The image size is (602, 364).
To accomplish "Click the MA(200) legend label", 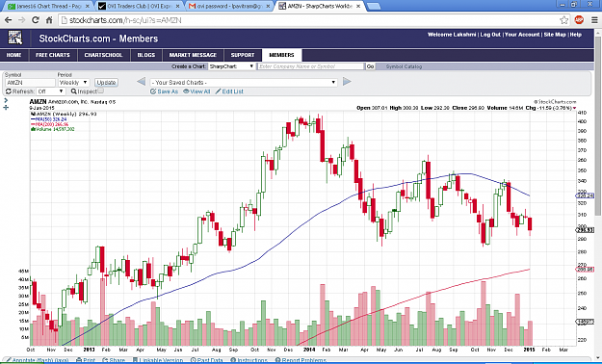I will pyautogui.click(x=49, y=124).
